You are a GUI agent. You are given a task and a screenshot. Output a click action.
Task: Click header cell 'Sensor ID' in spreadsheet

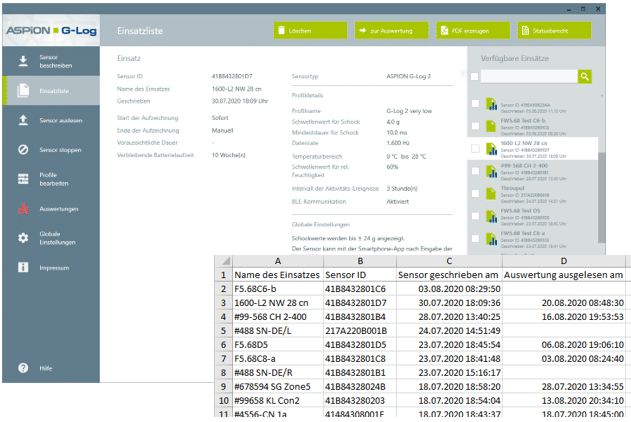coord(360,275)
